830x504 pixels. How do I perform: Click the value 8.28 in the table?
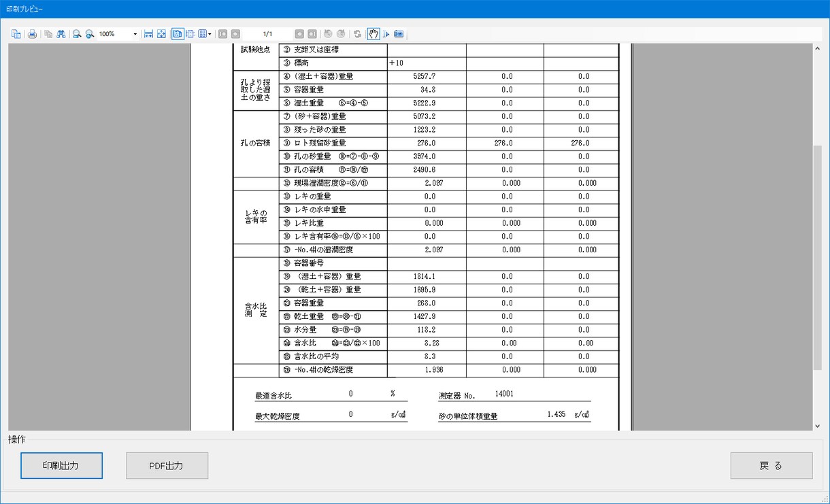tap(431, 343)
